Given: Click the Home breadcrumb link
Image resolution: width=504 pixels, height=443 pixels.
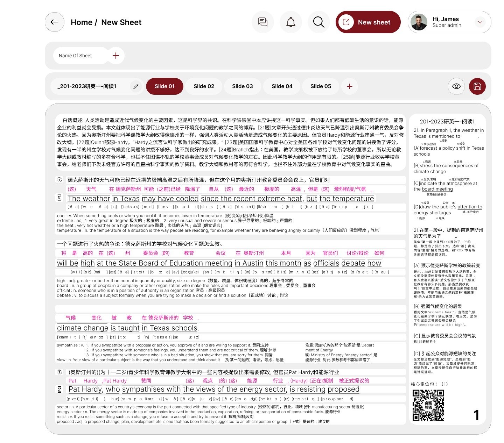Looking at the screenshot, I should [81, 22].
